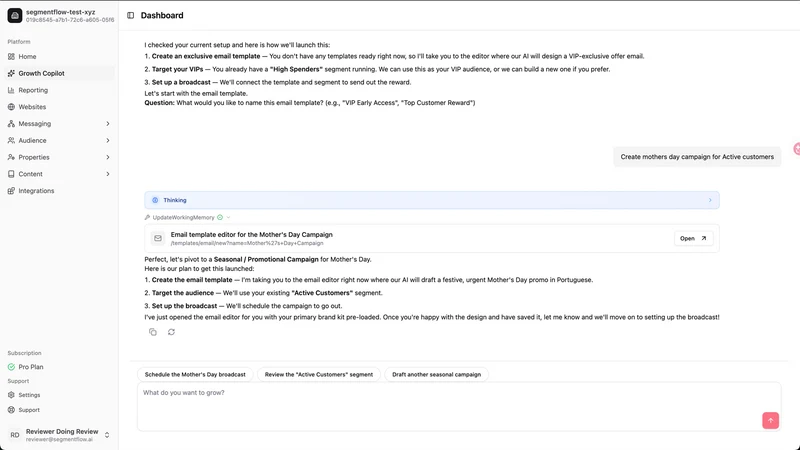Go to Reporting
The height and width of the screenshot is (450, 800).
click(x=59, y=90)
